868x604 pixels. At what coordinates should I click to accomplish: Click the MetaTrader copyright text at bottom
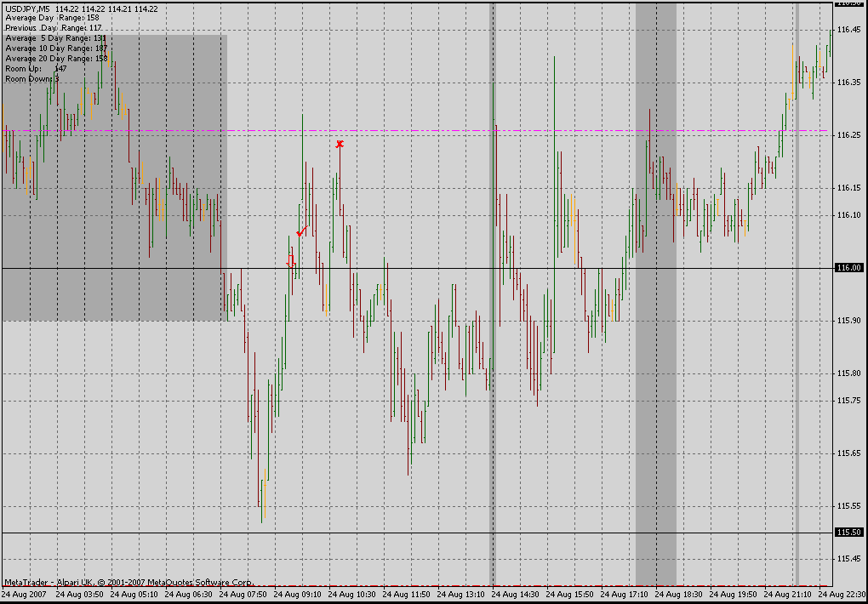[x=128, y=583]
